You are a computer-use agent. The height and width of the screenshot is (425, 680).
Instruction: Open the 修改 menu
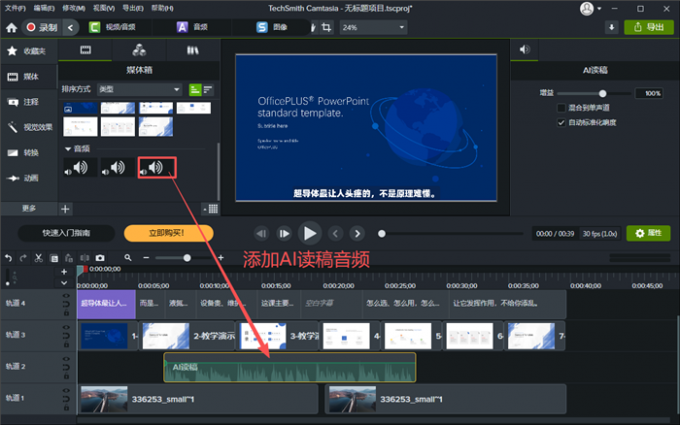tap(74, 8)
